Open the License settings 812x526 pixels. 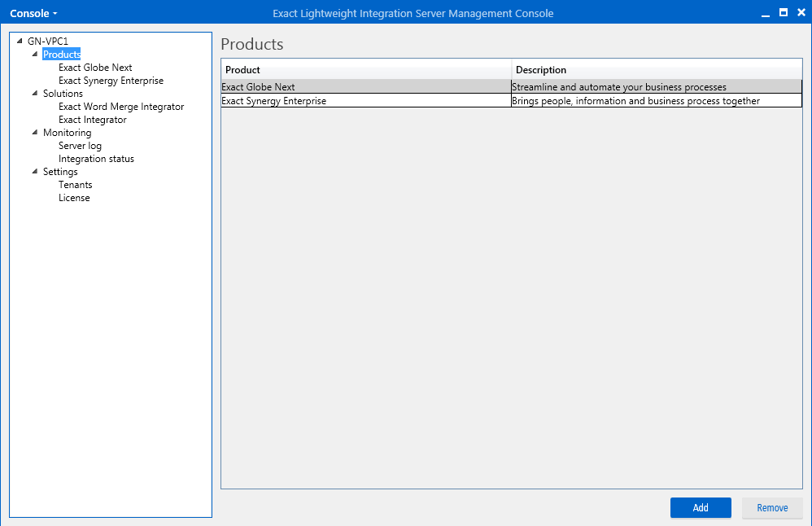coord(74,197)
